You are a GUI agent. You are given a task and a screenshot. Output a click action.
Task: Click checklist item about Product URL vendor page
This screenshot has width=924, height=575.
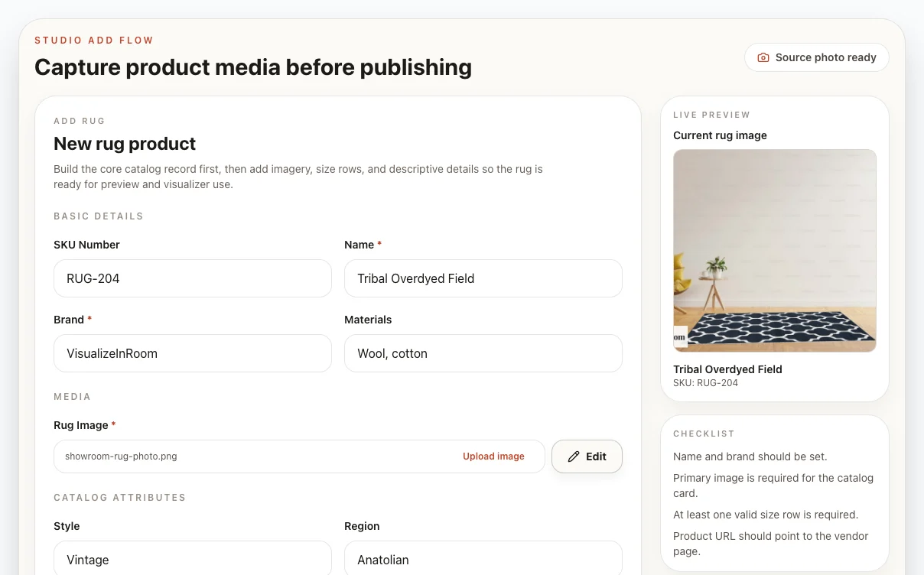[x=771, y=544]
